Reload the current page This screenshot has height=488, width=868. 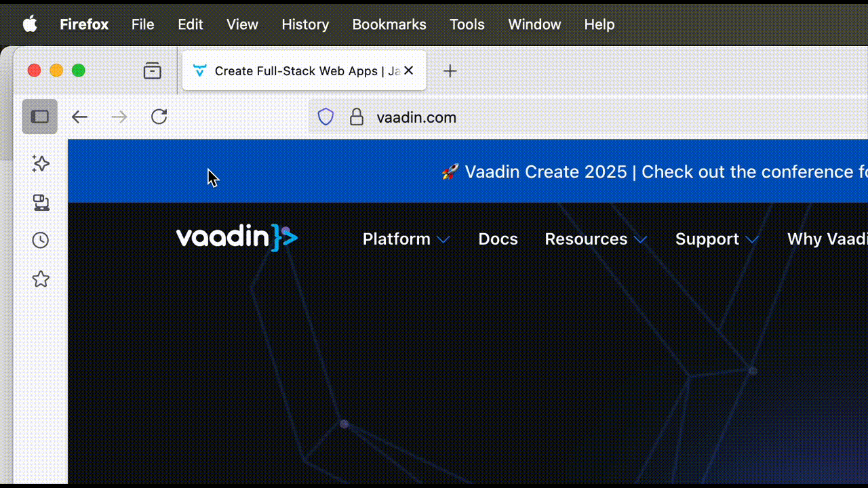pyautogui.click(x=159, y=117)
